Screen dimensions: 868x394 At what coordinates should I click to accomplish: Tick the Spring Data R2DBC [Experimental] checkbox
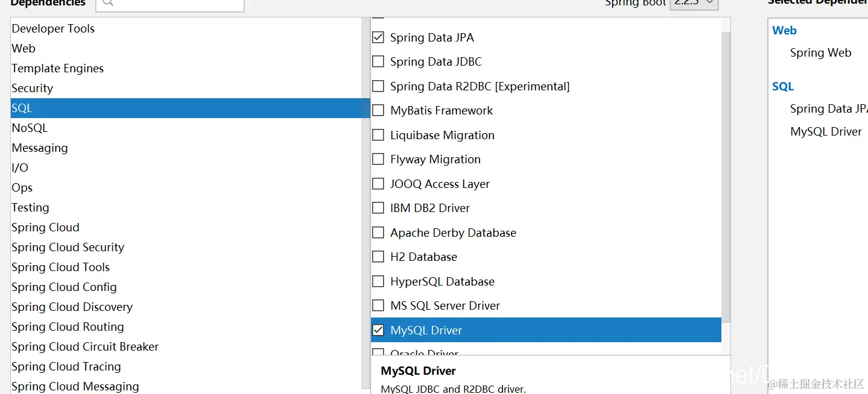click(x=378, y=86)
